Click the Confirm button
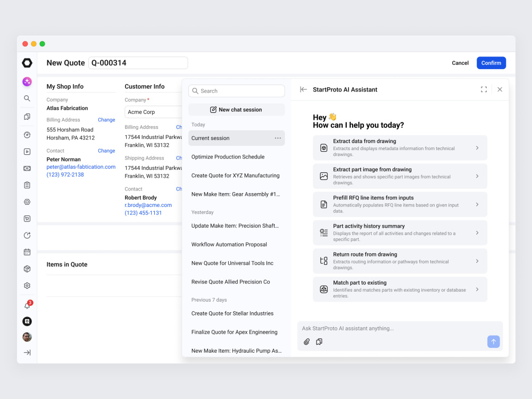Screen dimensions: 532x399 point(491,63)
